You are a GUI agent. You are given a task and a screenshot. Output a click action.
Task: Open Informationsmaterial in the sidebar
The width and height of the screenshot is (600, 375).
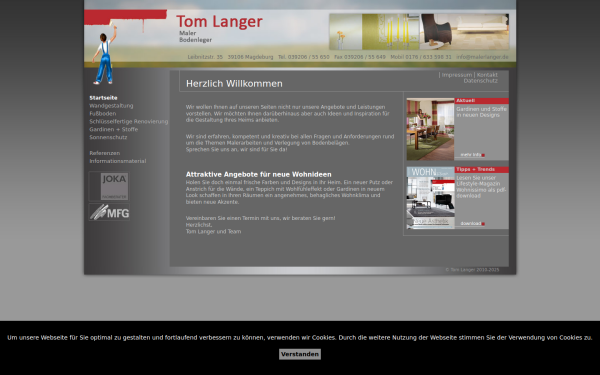point(117,161)
